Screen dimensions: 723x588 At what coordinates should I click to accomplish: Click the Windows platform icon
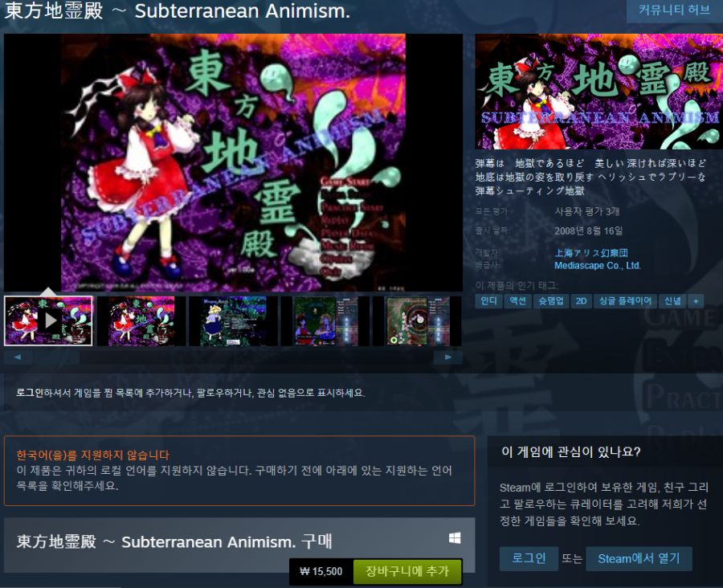455,538
